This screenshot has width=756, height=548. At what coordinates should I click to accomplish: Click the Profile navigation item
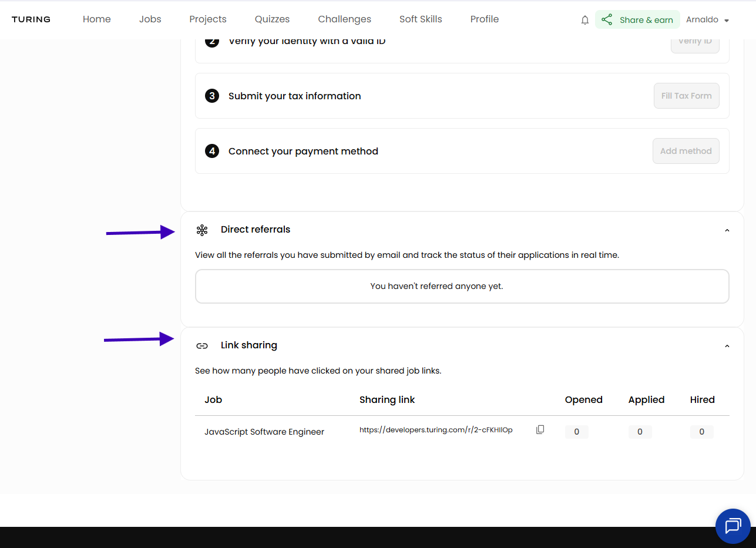point(484,19)
